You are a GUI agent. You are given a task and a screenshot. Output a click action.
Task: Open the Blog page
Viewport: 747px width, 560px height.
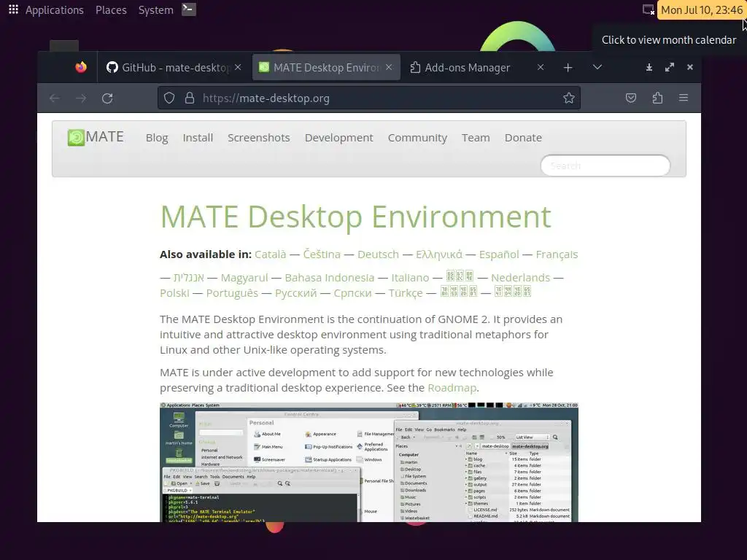157,138
